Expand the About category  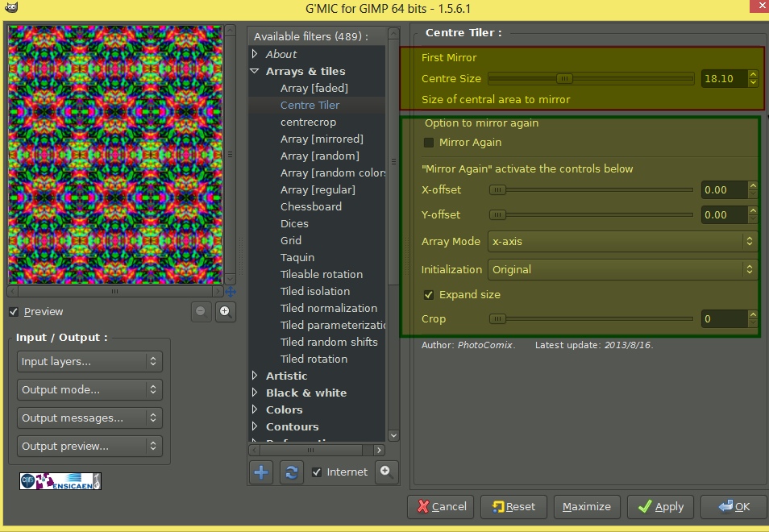(255, 53)
